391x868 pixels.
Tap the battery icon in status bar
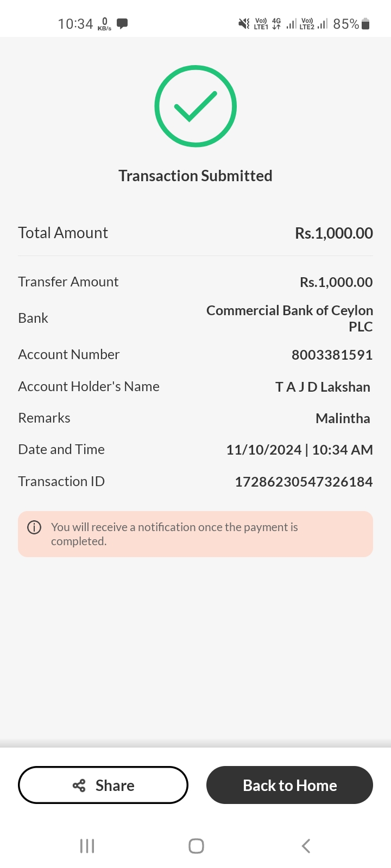pyautogui.click(x=365, y=24)
